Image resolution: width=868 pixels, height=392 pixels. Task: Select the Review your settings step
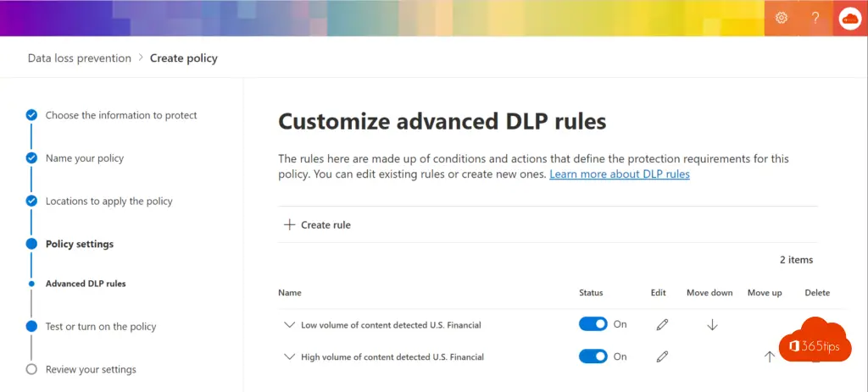pos(91,369)
